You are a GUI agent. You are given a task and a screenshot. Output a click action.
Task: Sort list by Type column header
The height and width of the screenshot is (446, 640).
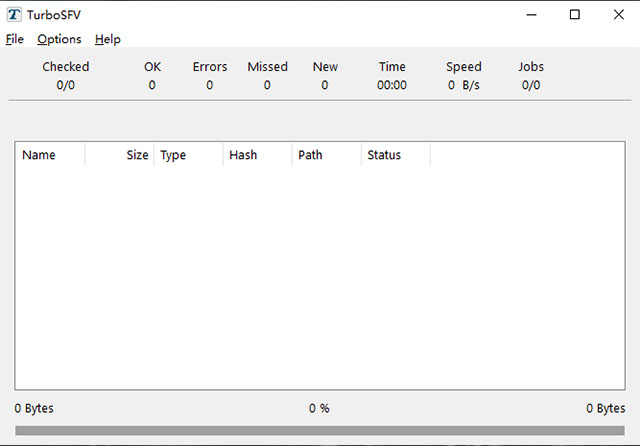188,155
